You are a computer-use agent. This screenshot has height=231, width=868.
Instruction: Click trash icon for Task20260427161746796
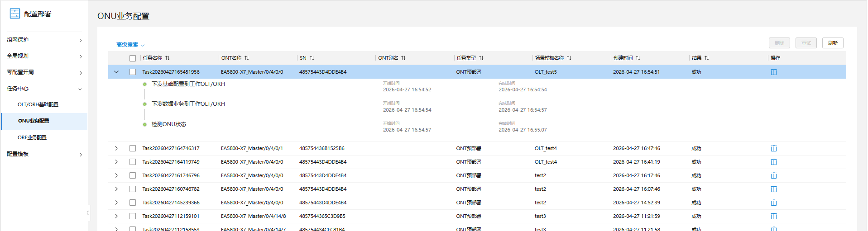[x=774, y=175]
